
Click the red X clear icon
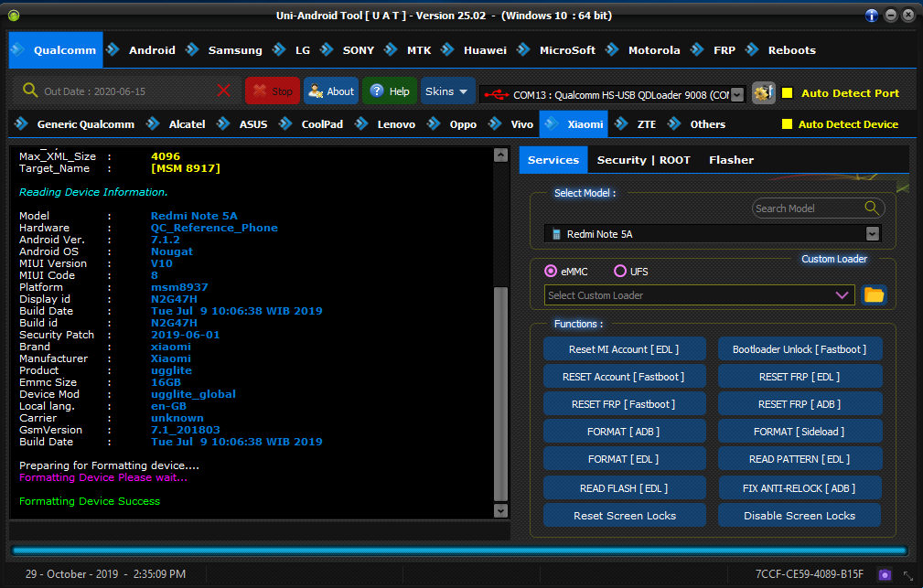(x=224, y=91)
